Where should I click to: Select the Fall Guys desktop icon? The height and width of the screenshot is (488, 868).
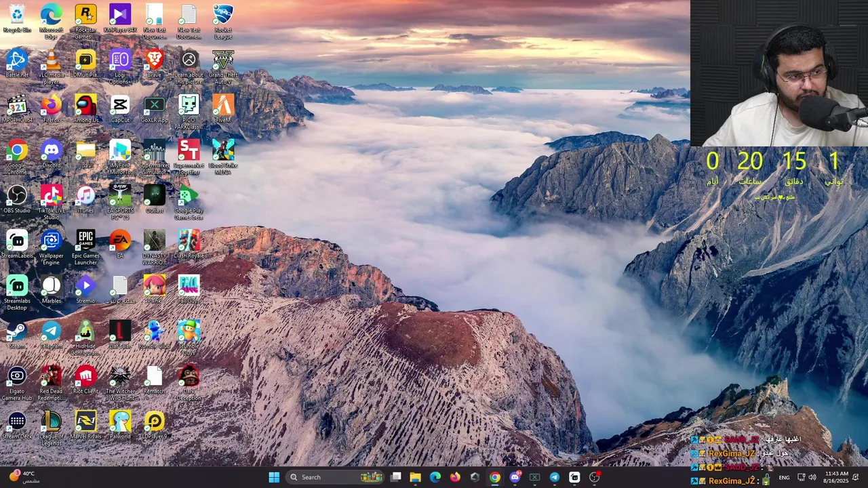tap(189, 290)
